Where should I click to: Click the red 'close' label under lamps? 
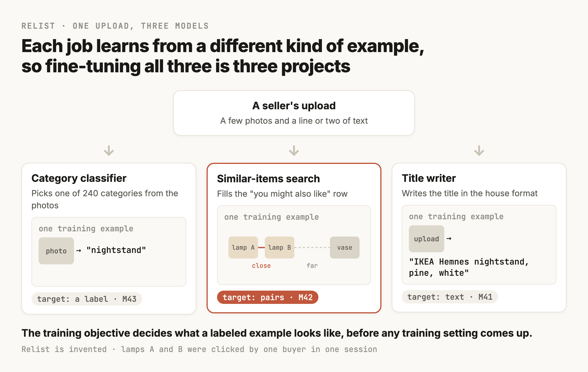coord(261,265)
